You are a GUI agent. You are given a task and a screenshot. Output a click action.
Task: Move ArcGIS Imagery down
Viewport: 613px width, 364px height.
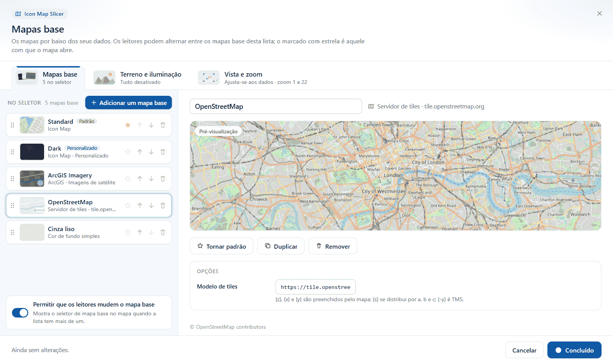[151, 179]
